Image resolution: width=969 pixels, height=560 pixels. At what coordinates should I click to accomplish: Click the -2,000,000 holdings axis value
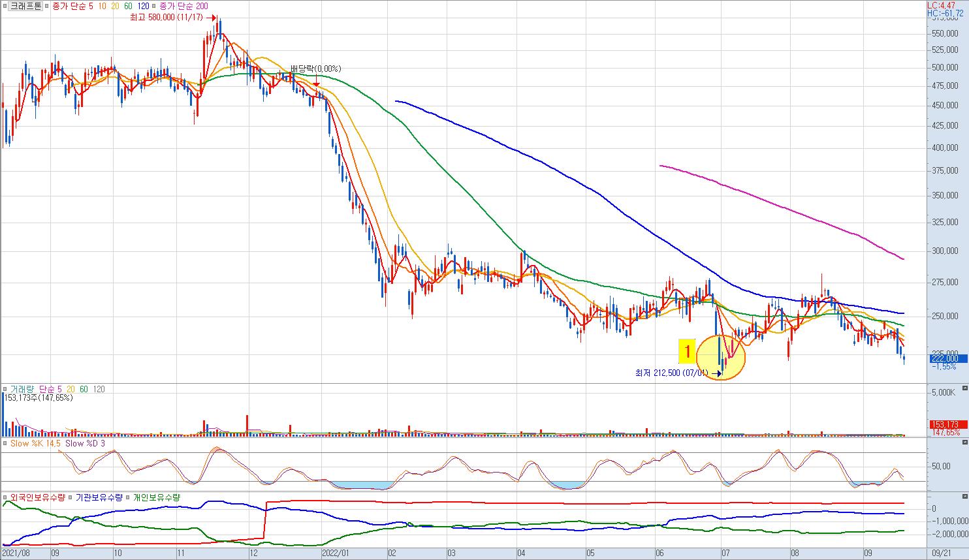[951, 534]
